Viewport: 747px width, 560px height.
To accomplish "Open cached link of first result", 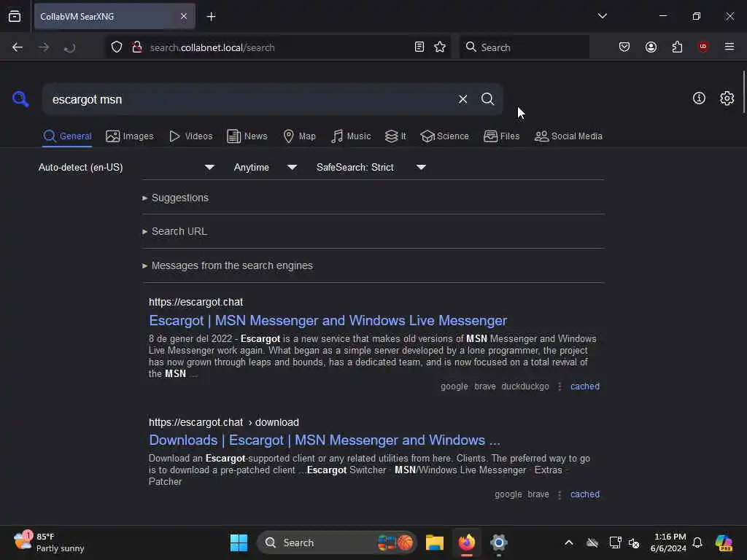I will point(585,386).
